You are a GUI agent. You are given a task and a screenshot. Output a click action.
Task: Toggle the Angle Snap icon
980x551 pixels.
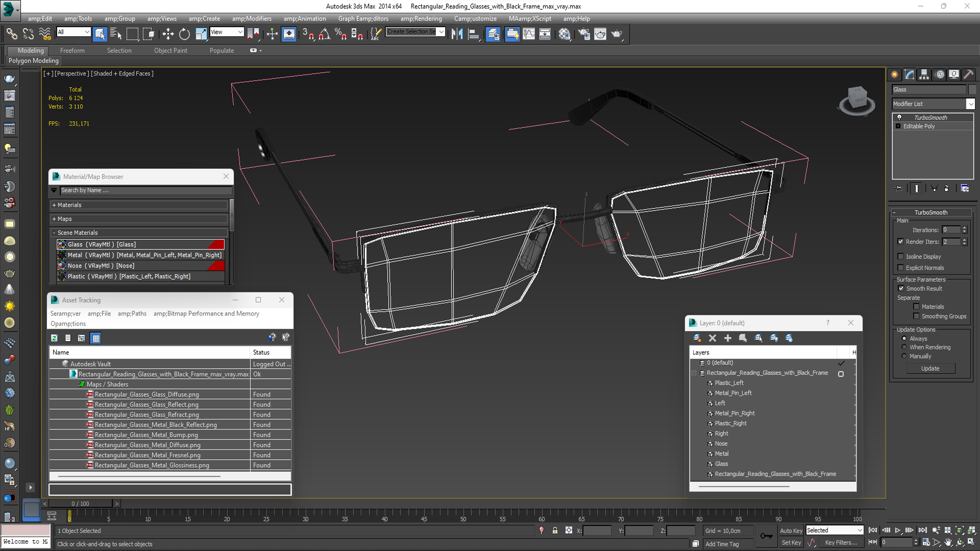(x=325, y=34)
